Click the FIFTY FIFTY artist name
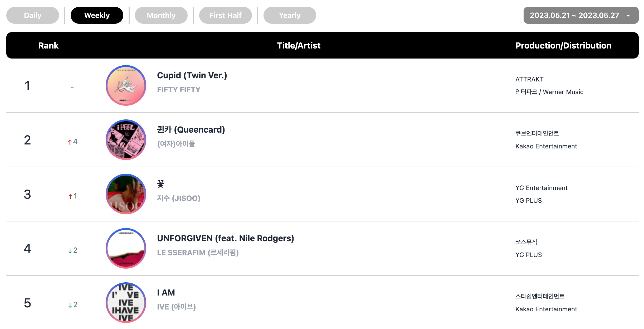 coord(179,90)
